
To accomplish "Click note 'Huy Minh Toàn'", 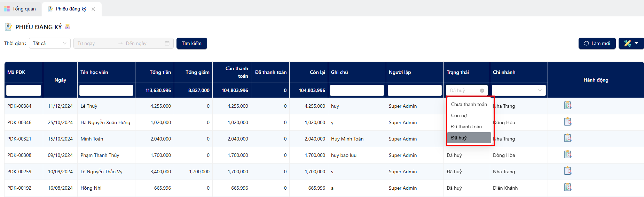I will point(347,139).
